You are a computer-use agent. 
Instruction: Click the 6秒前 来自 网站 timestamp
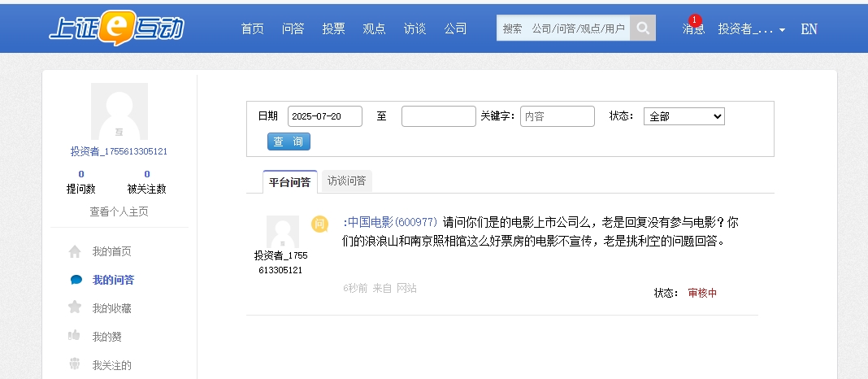[x=380, y=288]
